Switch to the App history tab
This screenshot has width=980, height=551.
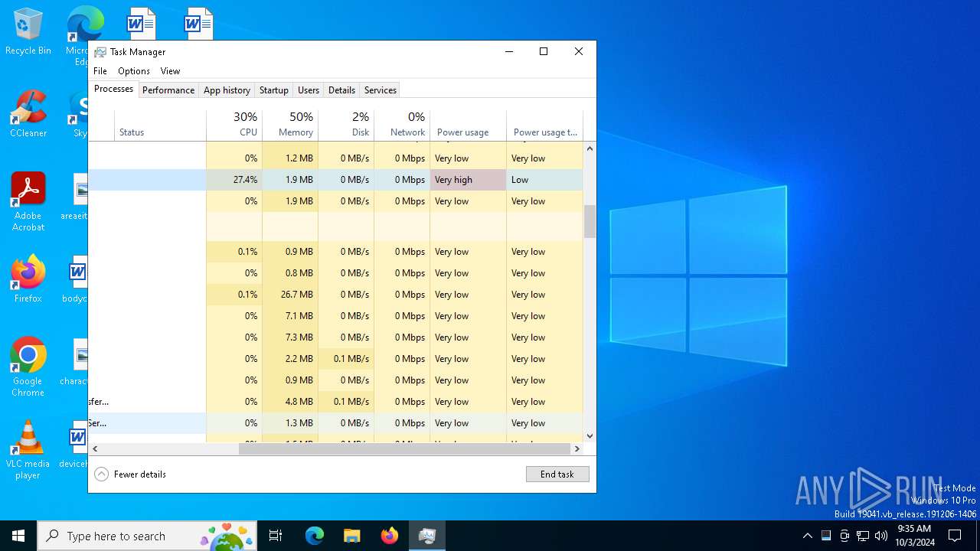click(x=227, y=90)
